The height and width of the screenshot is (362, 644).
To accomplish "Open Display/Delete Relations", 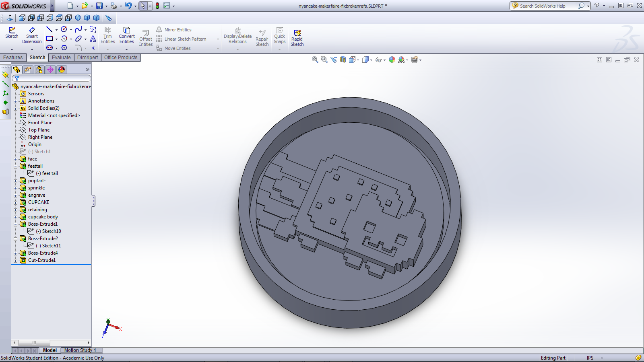I will click(x=237, y=35).
